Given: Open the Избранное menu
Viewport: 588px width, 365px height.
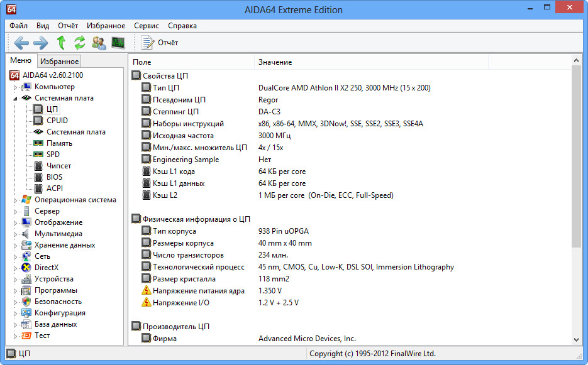Looking at the screenshot, I should (106, 26).
